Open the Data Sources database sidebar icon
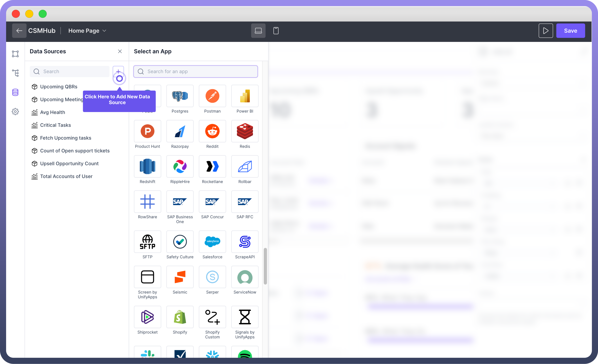The height and width of the screenshot is (364, 598). pyautogui.click(x=15, y=92)
